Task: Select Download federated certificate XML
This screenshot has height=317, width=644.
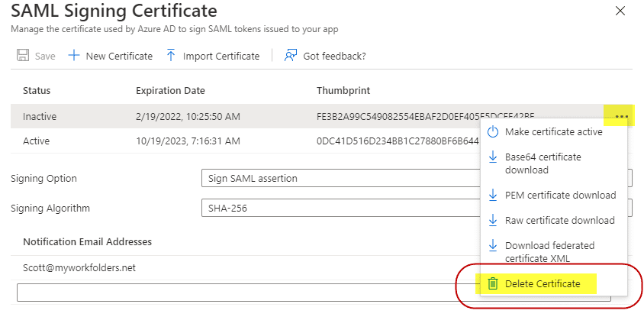Action: 549,251
